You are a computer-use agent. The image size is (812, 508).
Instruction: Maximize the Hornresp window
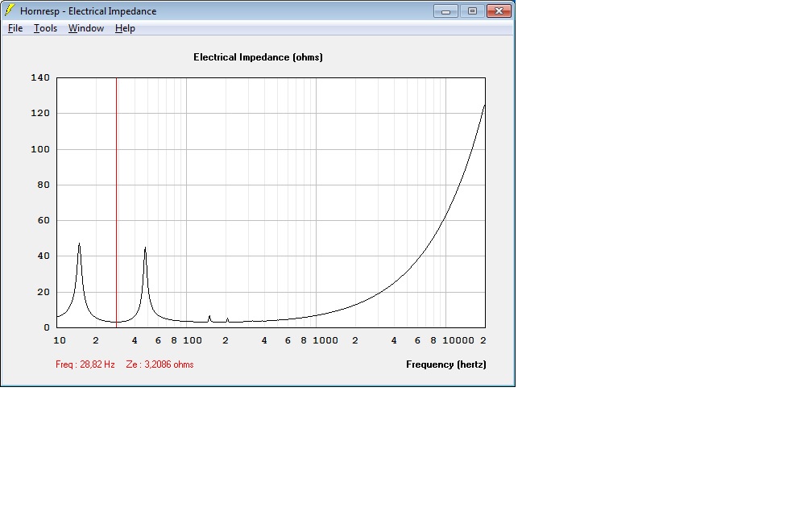tap(472, 11)
